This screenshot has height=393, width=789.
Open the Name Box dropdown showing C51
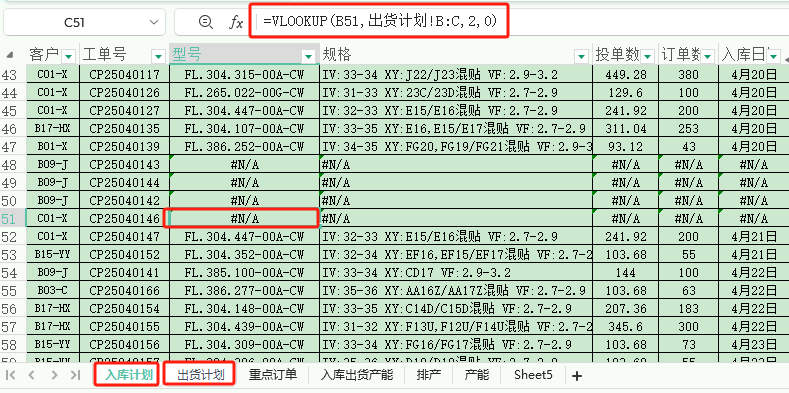point(153,22)
